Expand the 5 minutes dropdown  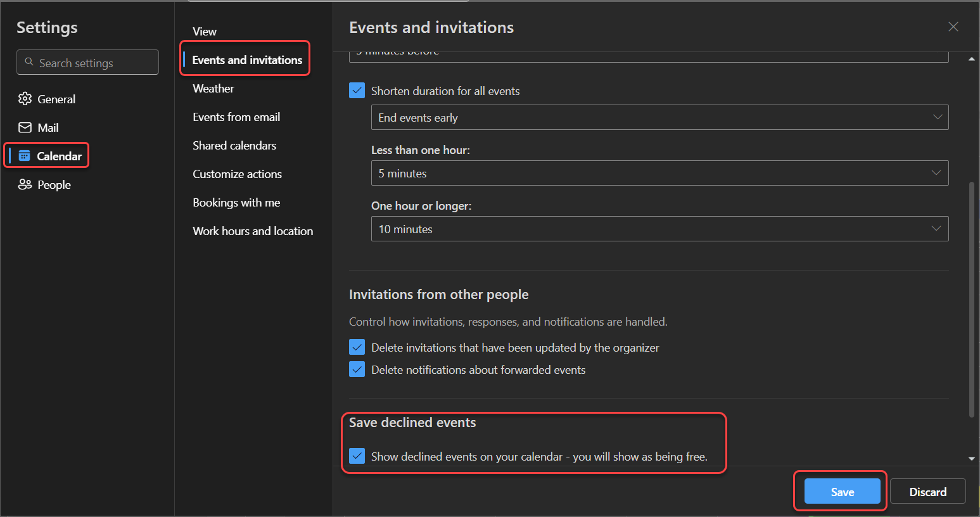pos(659,173)
